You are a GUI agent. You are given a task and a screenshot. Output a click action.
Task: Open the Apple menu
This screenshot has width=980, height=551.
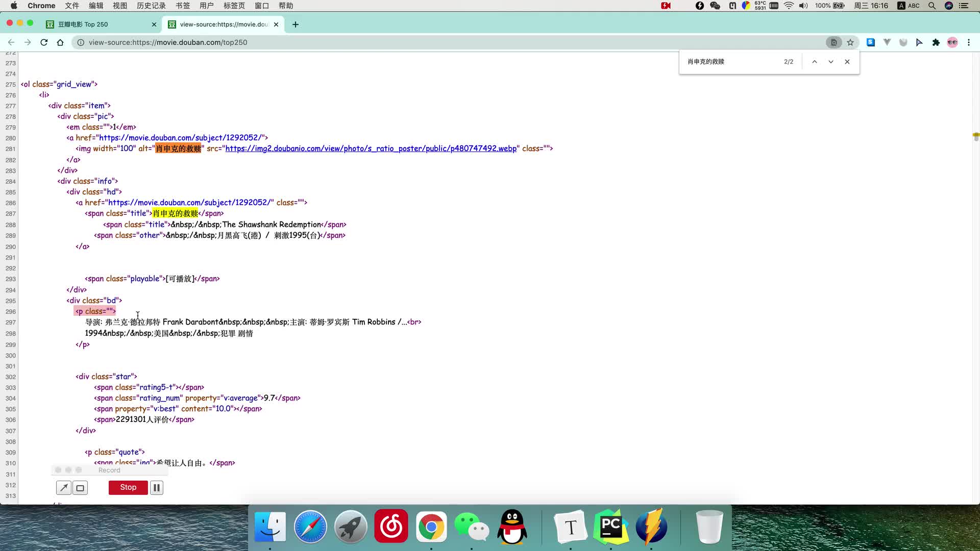click(14, 6)
